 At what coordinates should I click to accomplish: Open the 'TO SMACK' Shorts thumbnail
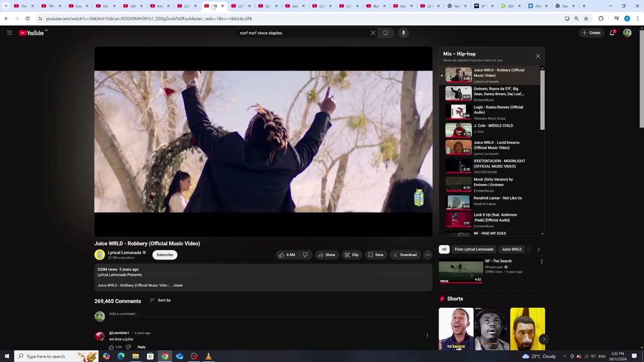point(456,329)
